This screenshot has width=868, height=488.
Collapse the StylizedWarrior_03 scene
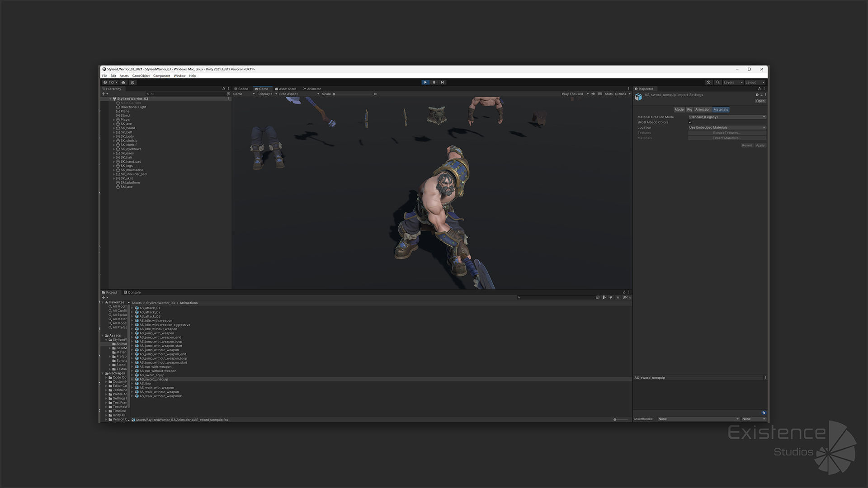(x=110, y=99)
